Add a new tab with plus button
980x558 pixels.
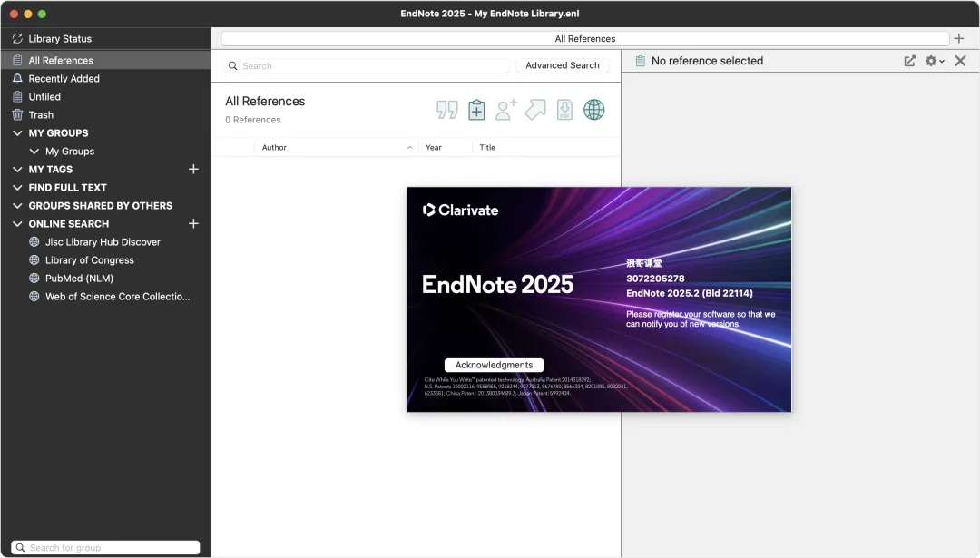(959, 39)
